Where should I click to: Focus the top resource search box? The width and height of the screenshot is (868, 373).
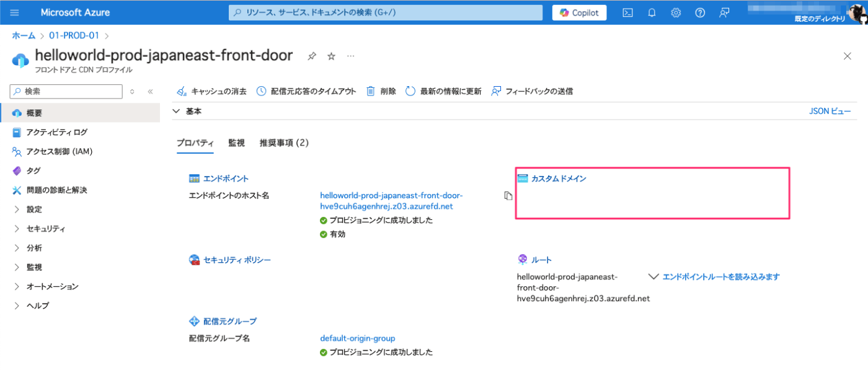click(385, 12)
